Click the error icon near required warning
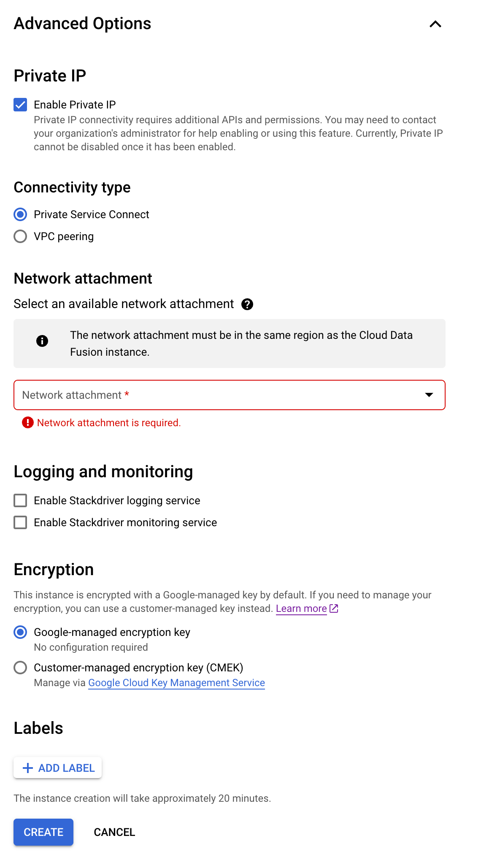Screen dimensions: 500x868 point(27,422)
